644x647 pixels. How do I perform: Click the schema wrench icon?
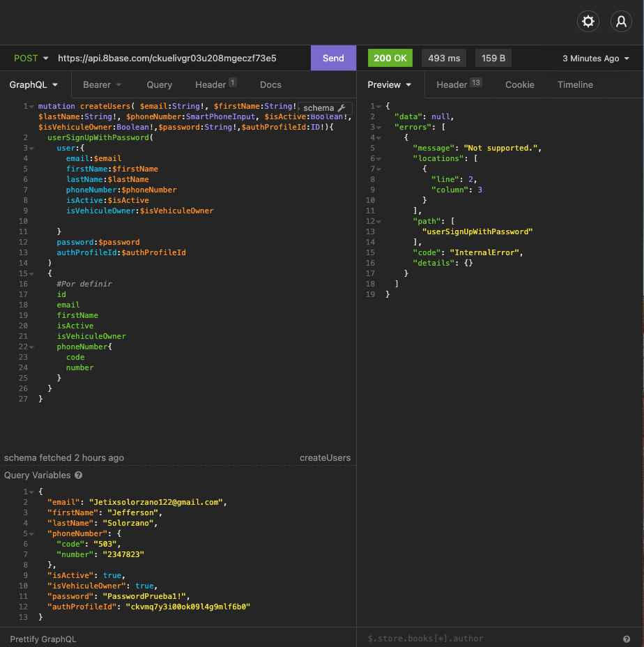pos(342,108)
